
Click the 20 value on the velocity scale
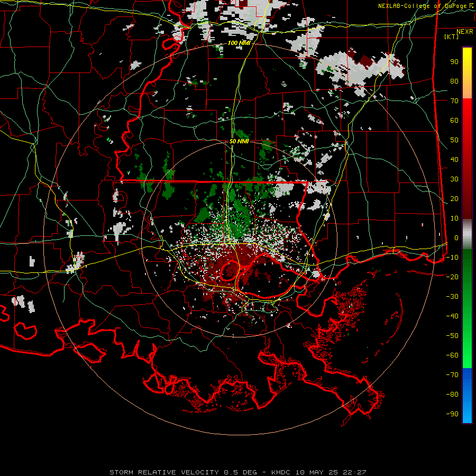(x=454, y=199)
